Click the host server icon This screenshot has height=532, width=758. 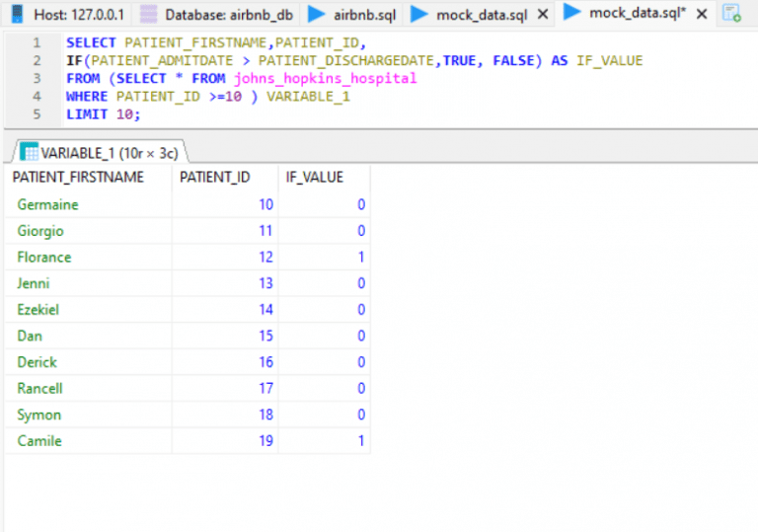click(x=18, y=14)
